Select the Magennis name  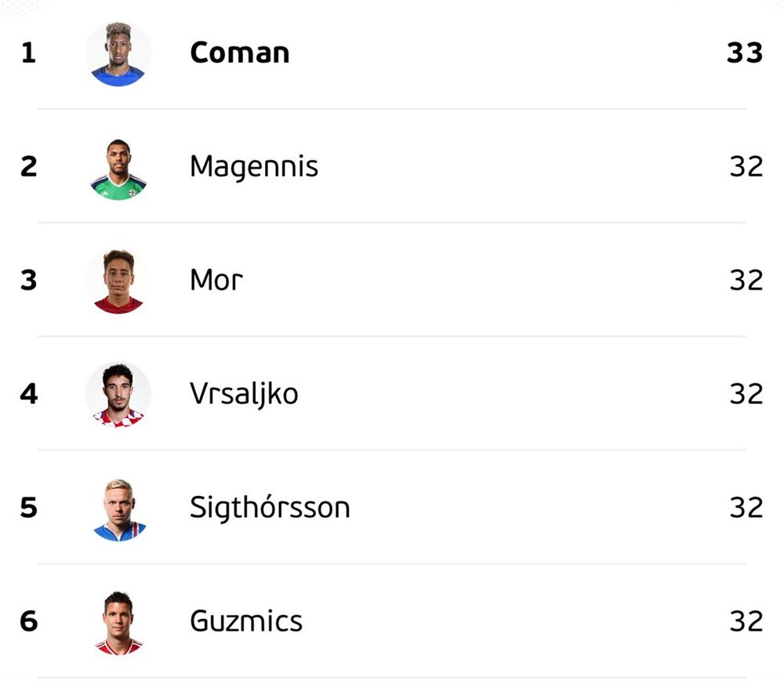pos(254,167)
